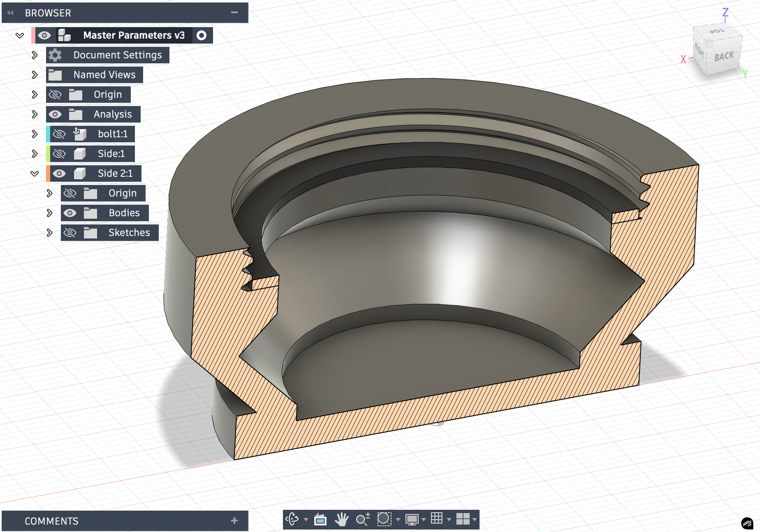This screenshot has width=760, height=532.
Task: Click the Document Settings gear icon
Action: click(x=55, y=55)
